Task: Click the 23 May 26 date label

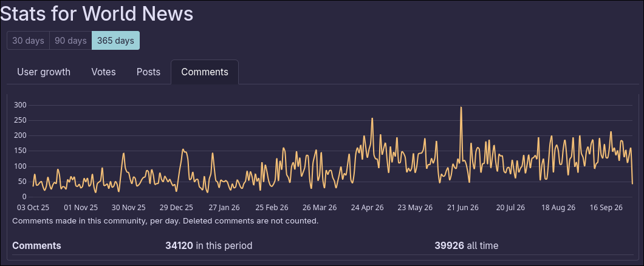Action: (x=415, y=208)
